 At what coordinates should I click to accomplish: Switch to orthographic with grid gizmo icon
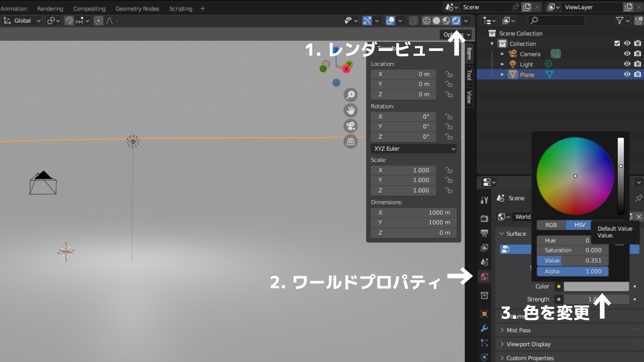(x=351, y=141)
